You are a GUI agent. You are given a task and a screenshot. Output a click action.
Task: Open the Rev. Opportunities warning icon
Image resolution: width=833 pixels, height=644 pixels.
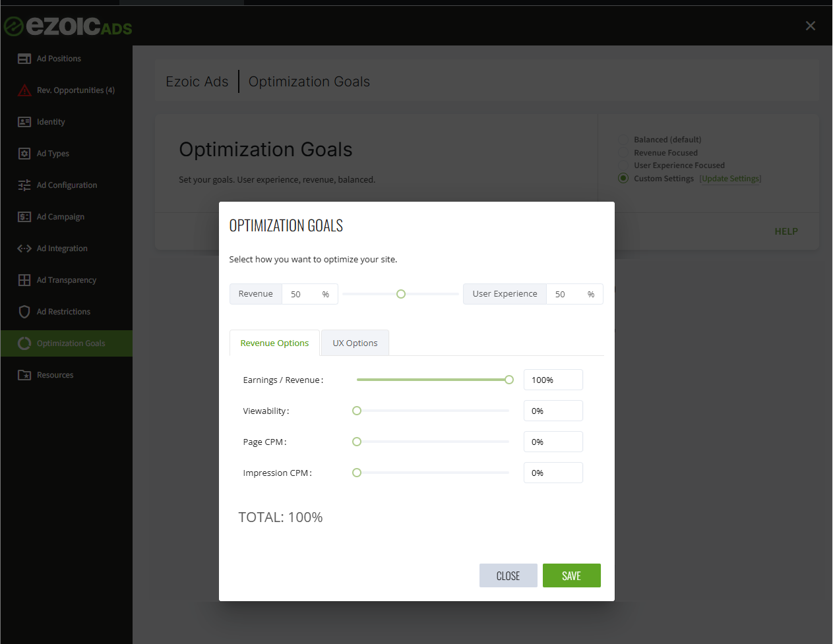(24, 90)
